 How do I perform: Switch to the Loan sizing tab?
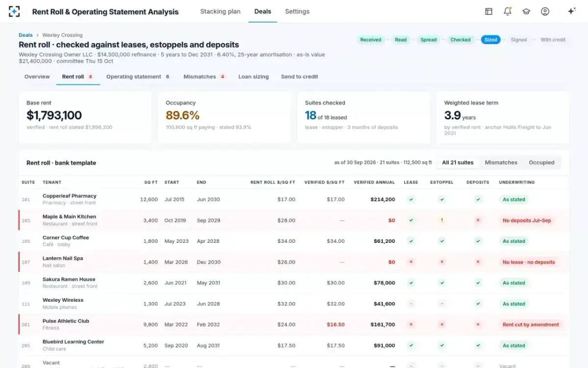pyautogui.click(x=253, y=77)
